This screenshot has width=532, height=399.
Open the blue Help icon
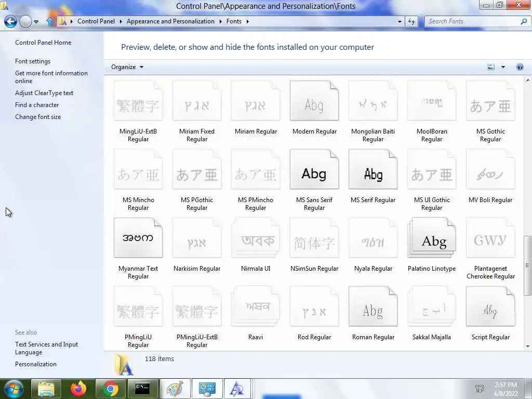[x=520, y=67]
